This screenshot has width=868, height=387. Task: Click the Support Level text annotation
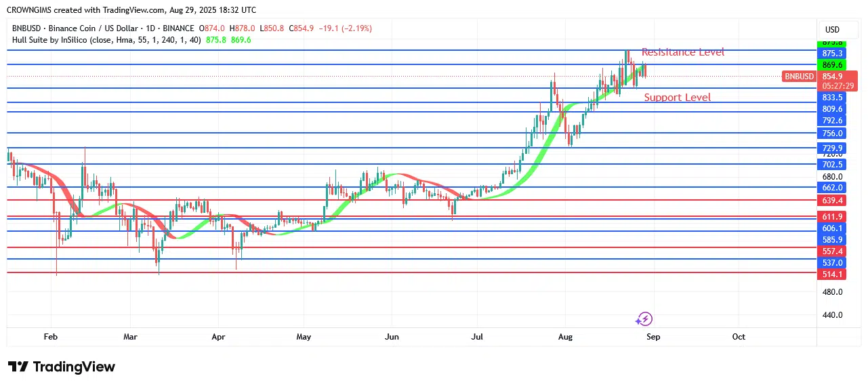[677, 98]
